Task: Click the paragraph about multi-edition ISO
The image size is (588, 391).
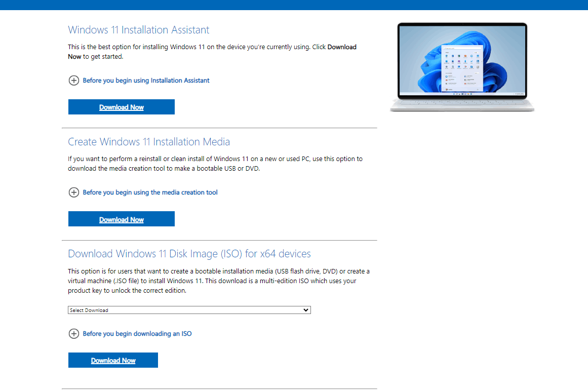Action: click(x=219, y=281)
